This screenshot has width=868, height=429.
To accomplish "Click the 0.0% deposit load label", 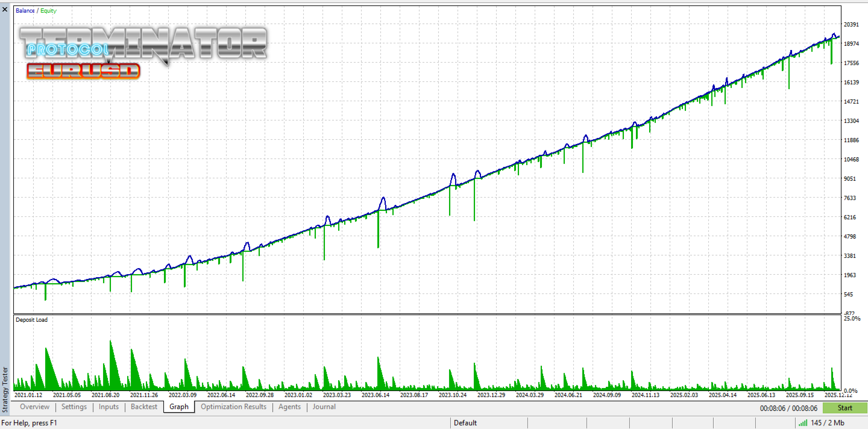I will [851, 391].
